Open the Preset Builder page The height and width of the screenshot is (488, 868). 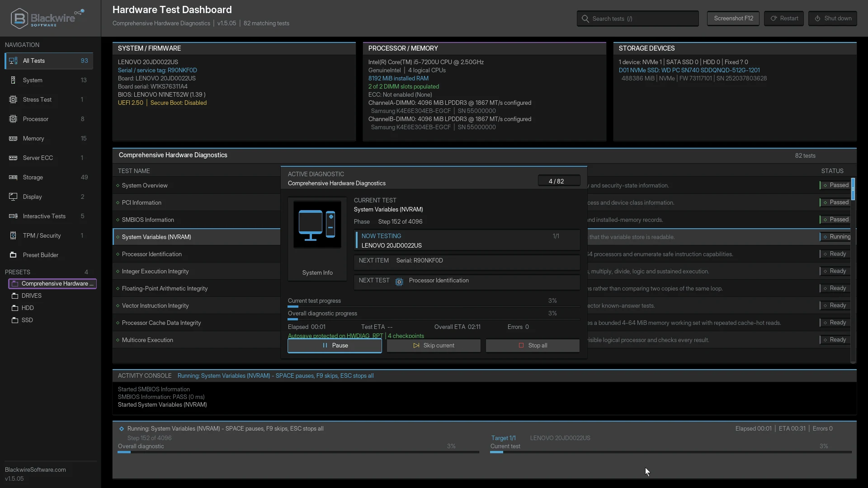(x=49, y=255)
